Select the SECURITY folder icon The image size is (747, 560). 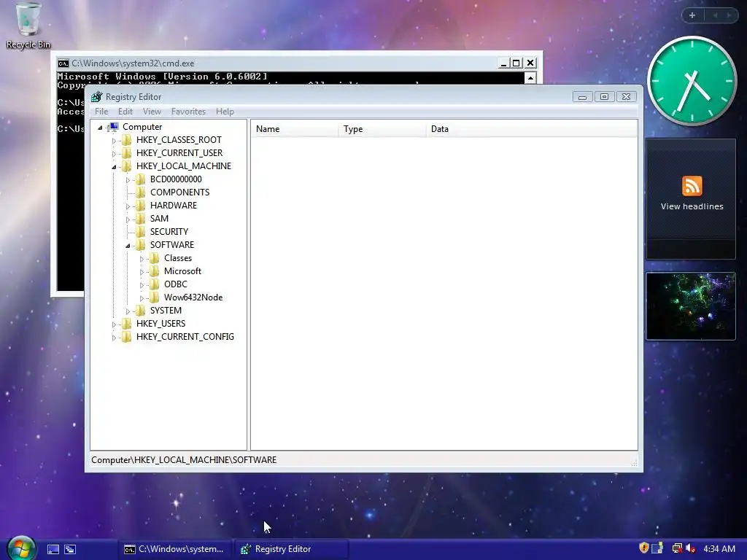(x=141, y=231)
